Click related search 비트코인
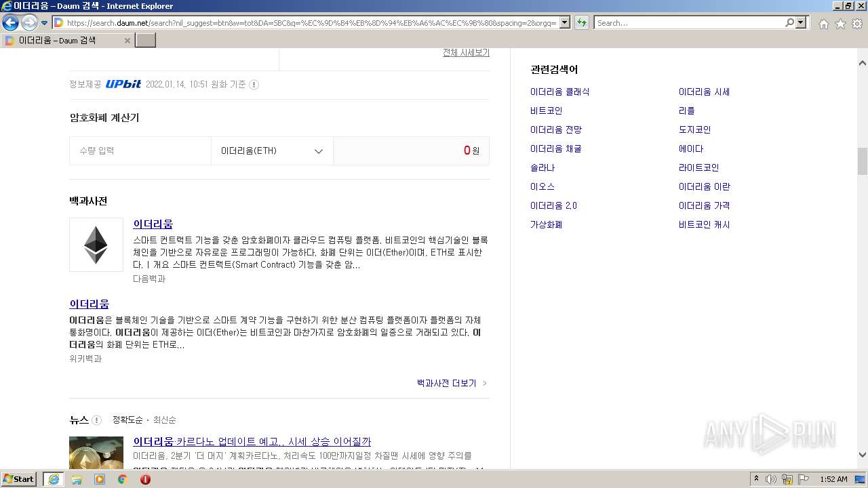 (x=547, y=110)
